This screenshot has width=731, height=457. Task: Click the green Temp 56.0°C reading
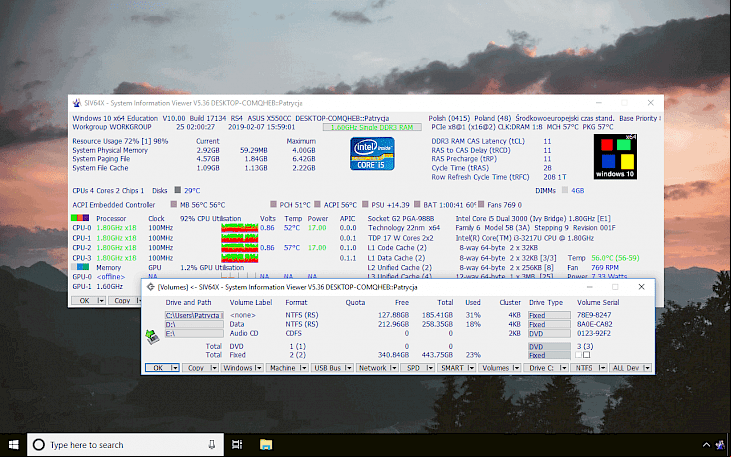(615, 258)
